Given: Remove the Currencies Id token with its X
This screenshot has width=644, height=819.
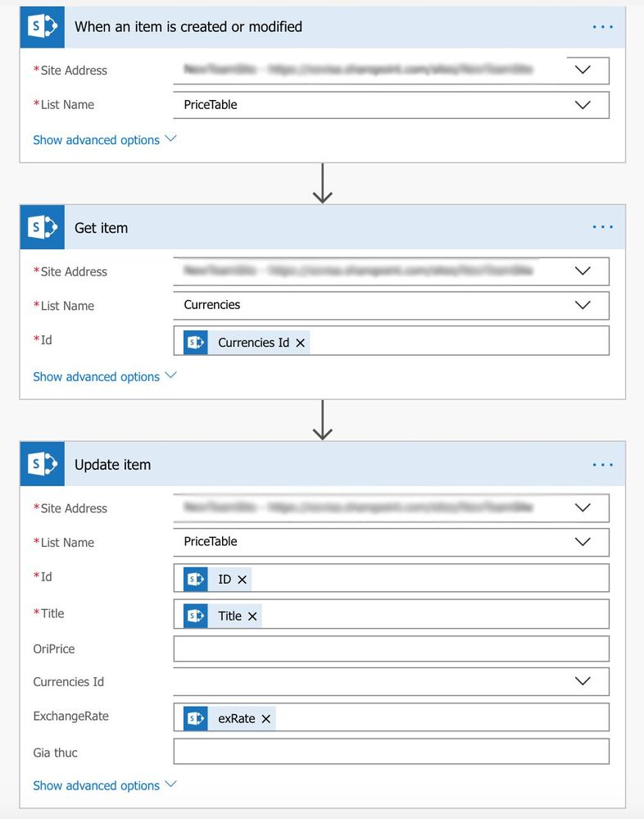Looking at the screenshot, I should 298,343.
